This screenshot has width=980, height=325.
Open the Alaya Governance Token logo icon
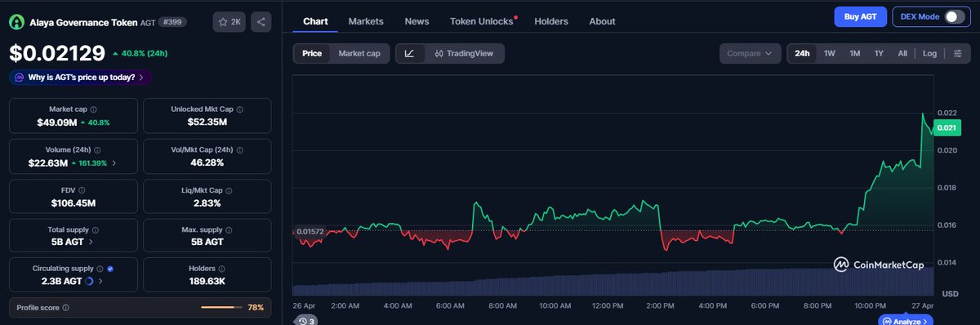pos(16,23)
